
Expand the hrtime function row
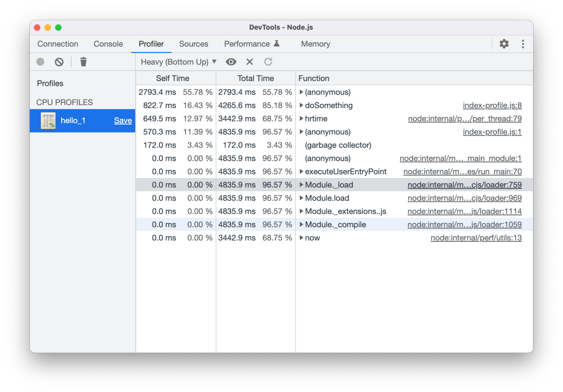(301, 118)
